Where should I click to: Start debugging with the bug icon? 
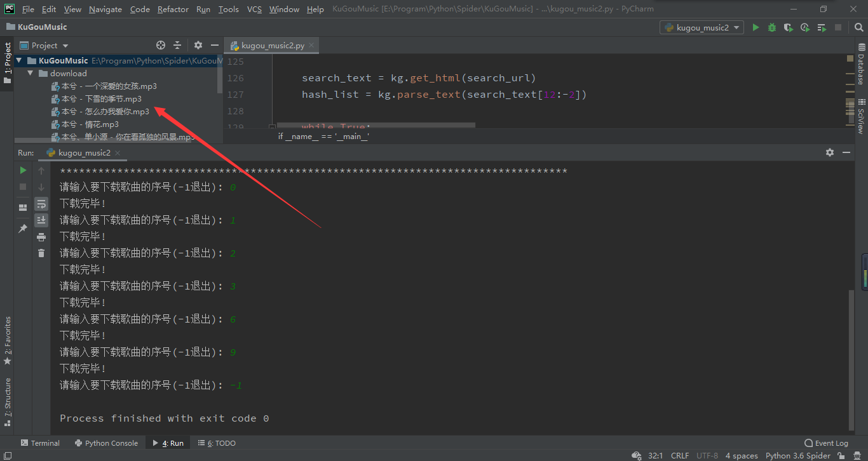click(772, 27)
